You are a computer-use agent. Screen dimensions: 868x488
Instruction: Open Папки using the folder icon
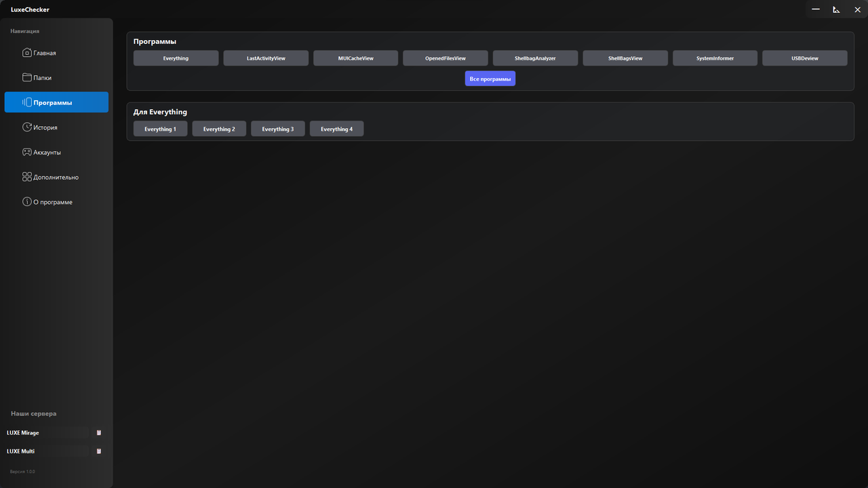point(27,77)
